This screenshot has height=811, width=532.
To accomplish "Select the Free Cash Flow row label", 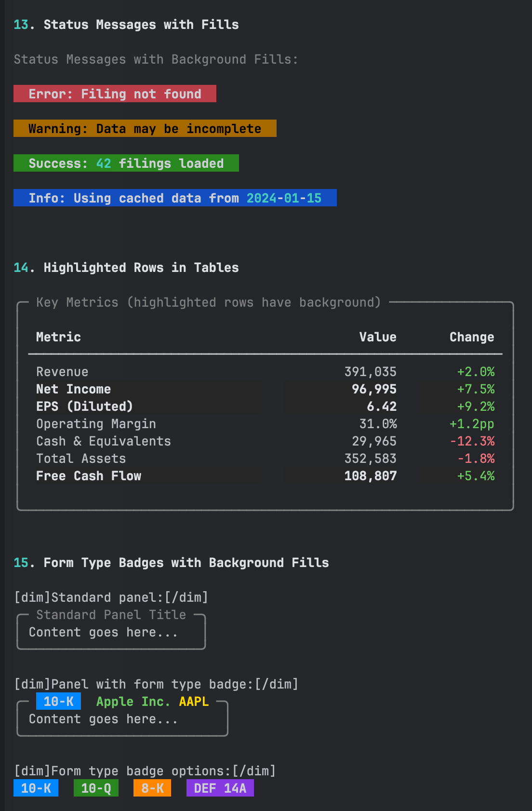I will coord(89,476).
